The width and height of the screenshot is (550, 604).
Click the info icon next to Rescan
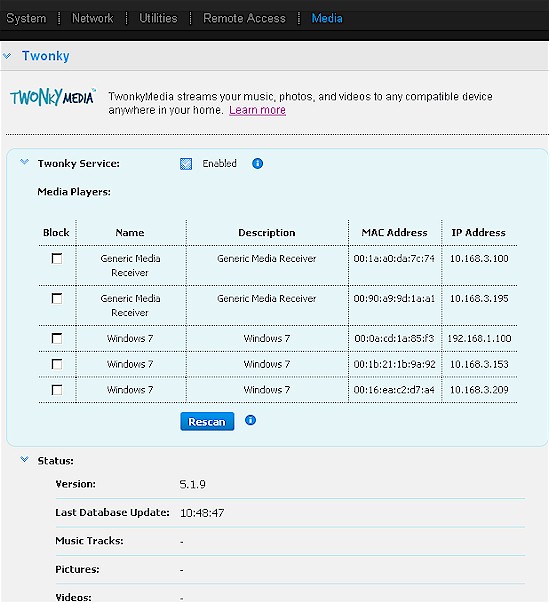tap(250, 420)
